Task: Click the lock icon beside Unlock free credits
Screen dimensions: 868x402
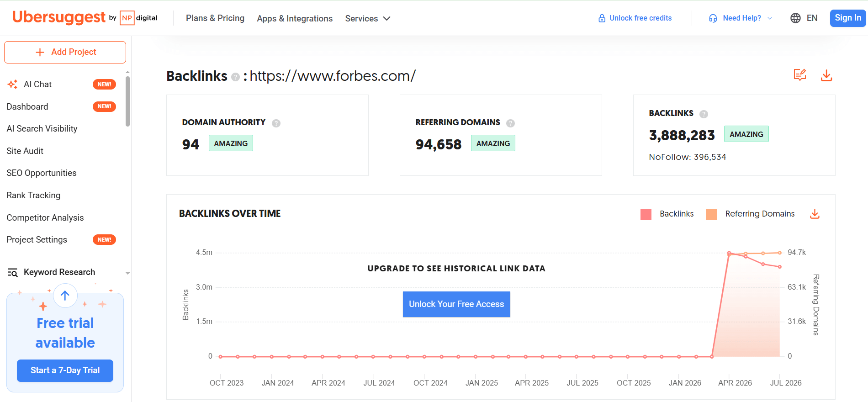Action: (602, 18)
